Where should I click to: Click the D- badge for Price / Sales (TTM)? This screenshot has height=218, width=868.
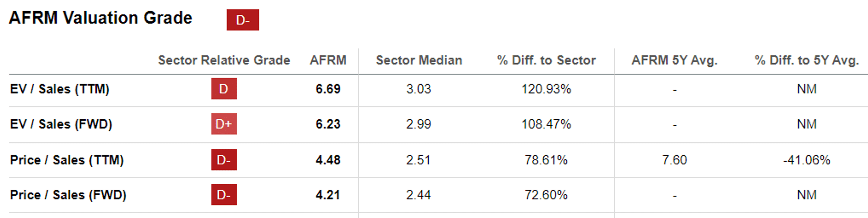tap(224, 160)
